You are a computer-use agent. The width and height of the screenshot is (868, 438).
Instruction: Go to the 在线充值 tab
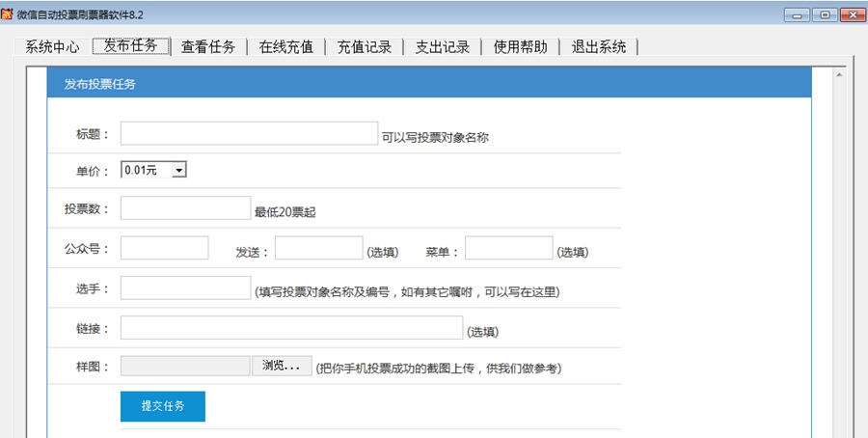(x=286, y=46)
